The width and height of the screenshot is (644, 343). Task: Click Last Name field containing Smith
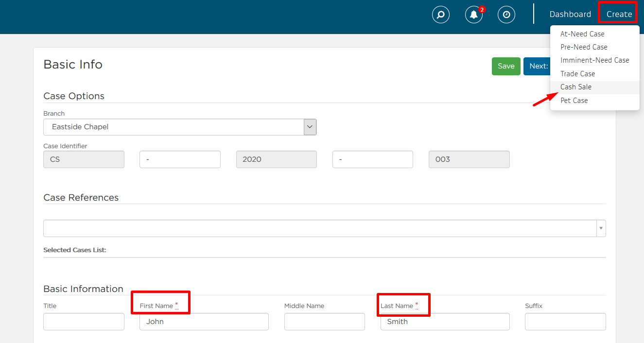[x=445, y=322]
